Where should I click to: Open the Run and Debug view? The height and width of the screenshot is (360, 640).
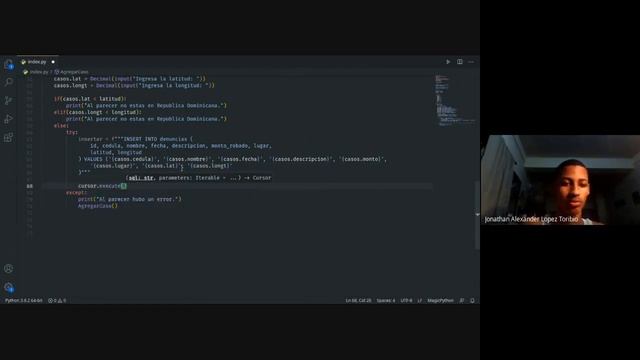pos(9,119)
